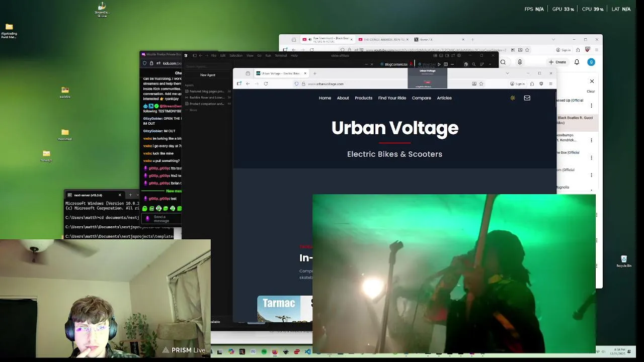Open the StreamElements SE Live desktop shortcut
This screenshot has height=362, width=644.
[x=102, y=9]
